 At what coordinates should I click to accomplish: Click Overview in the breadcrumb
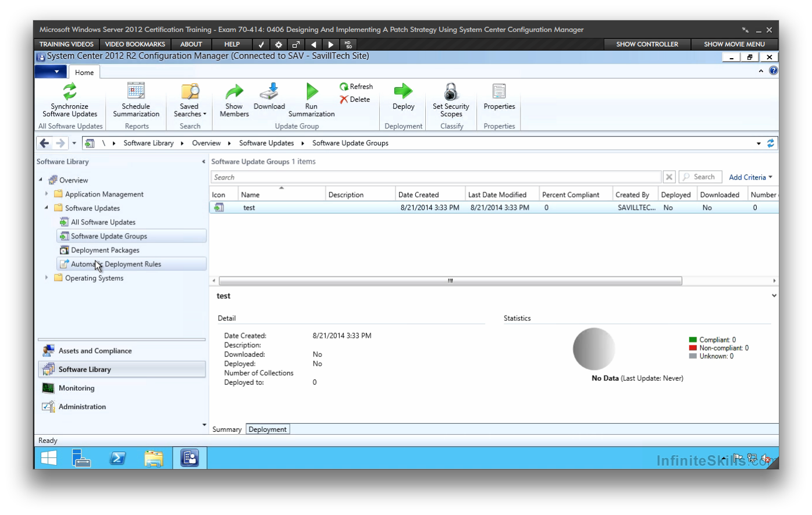click(206, 143)
